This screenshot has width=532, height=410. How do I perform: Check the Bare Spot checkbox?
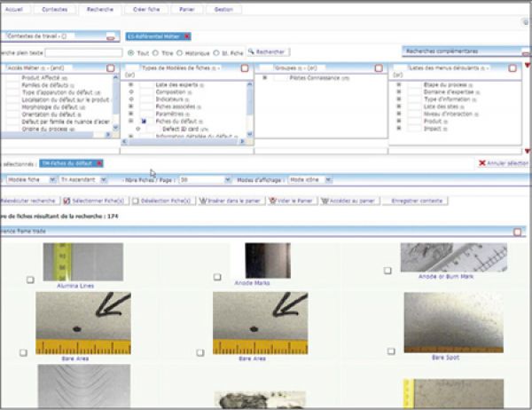click(391, 351)
